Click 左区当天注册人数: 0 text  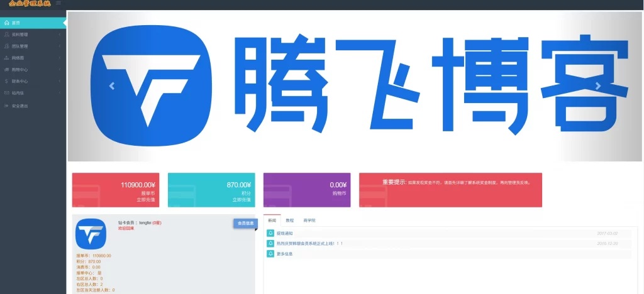[96, 290]
